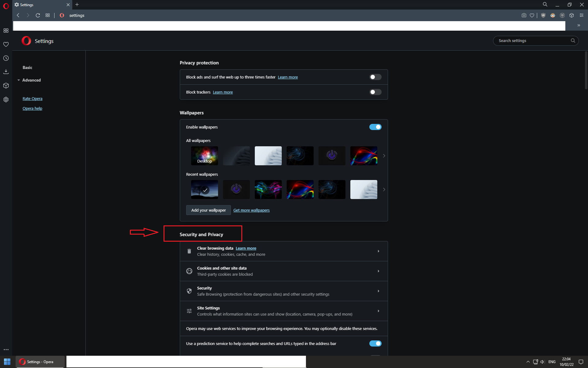Open Extensions cube icon in sidebar
Image resolution: width=588 pixels, height=368 pixels.
point(6,86)
